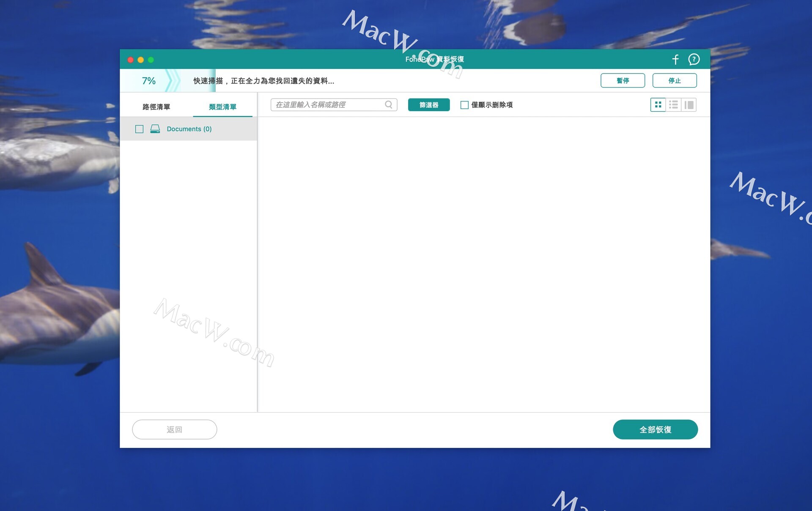812x511 pixels.
Task: Click the search magnifier icon
Action: (389, 105)
